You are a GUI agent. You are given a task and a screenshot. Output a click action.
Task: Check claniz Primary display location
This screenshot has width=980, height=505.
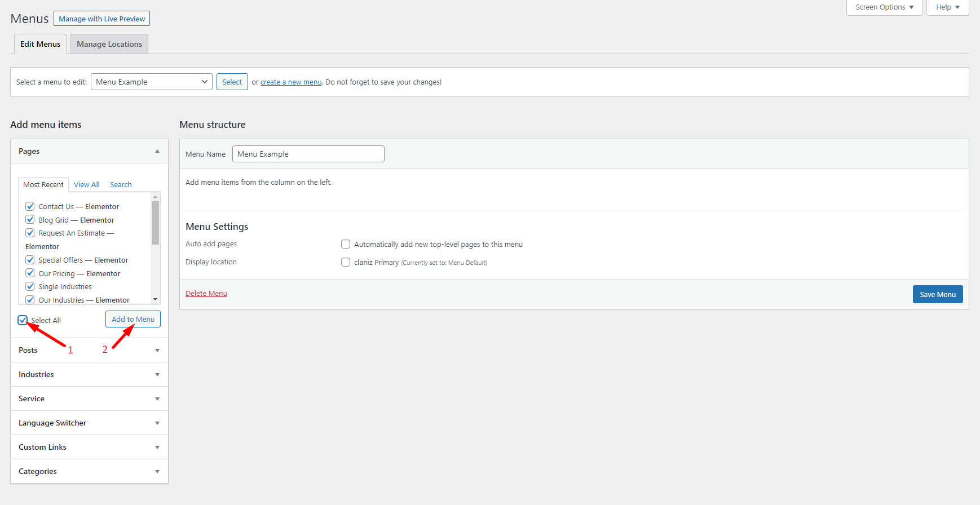[346, 262]
